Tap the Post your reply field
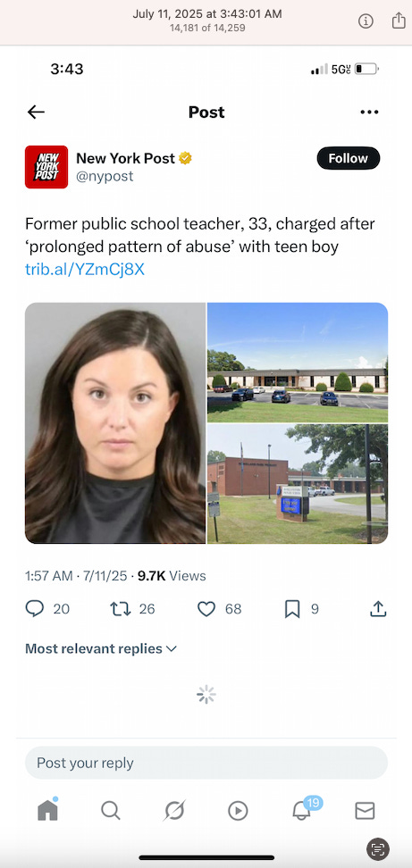Screen dimensions: 412x868 206,763
